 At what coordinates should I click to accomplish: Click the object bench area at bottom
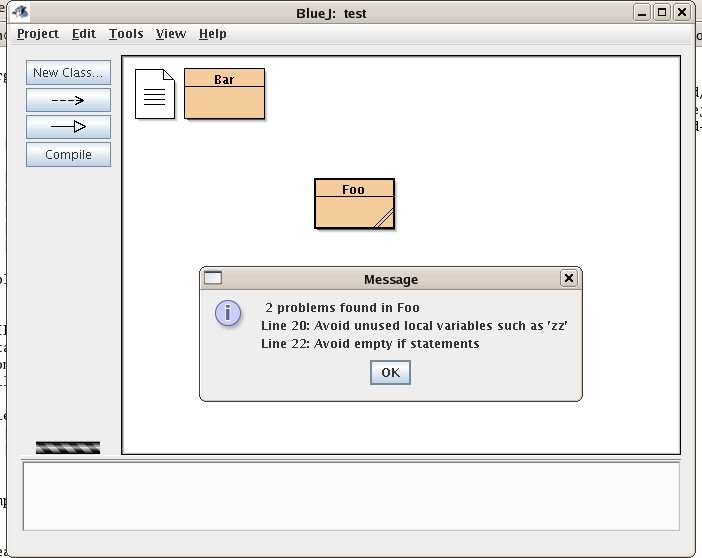pos(351,496)
